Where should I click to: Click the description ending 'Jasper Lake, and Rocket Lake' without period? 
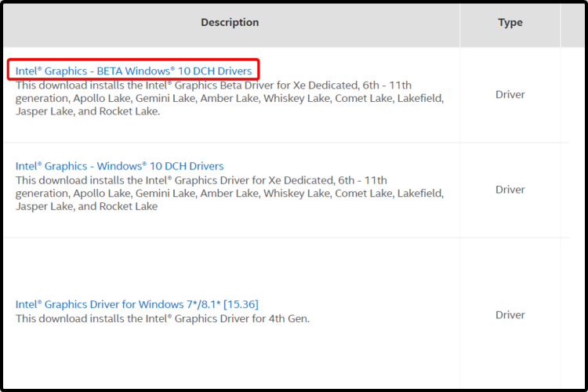pyautogui.click(x=230, y=193)
